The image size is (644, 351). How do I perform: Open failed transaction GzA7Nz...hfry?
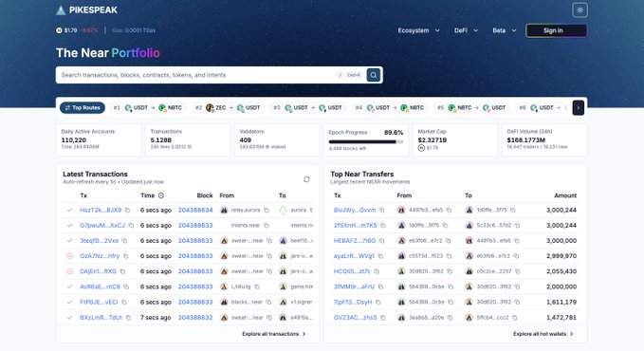coord(100,256)
